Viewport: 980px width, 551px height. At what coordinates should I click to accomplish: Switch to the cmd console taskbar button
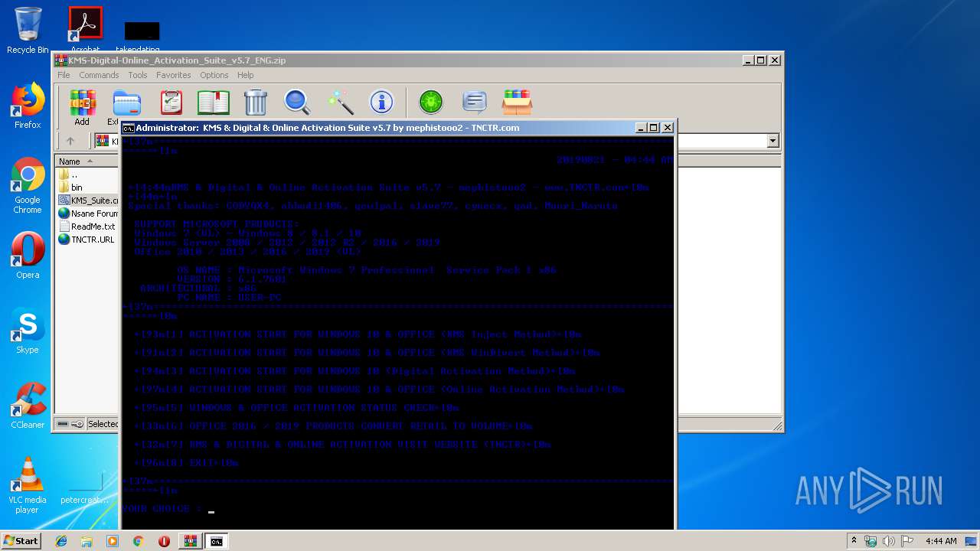click(x=217, y=541)
